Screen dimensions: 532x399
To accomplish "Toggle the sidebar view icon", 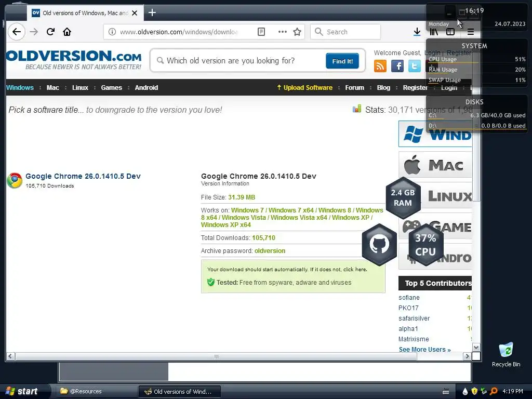I will tap(450, 32).
